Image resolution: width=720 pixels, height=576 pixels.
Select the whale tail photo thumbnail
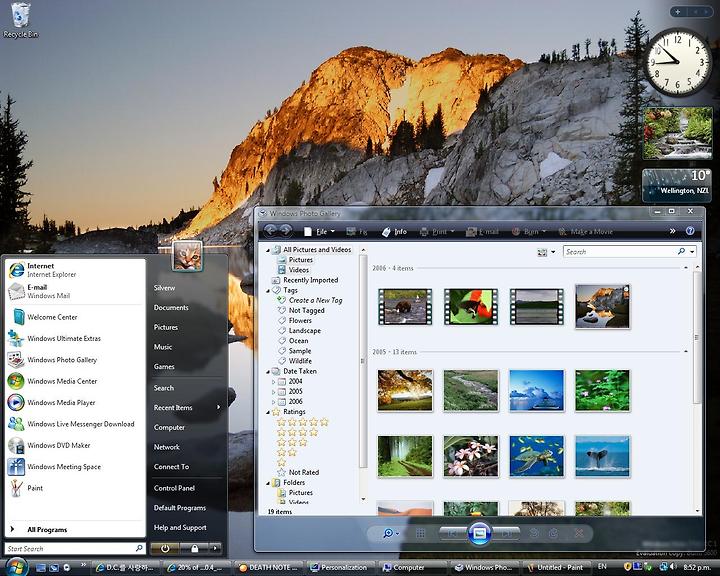pos(602,456)
